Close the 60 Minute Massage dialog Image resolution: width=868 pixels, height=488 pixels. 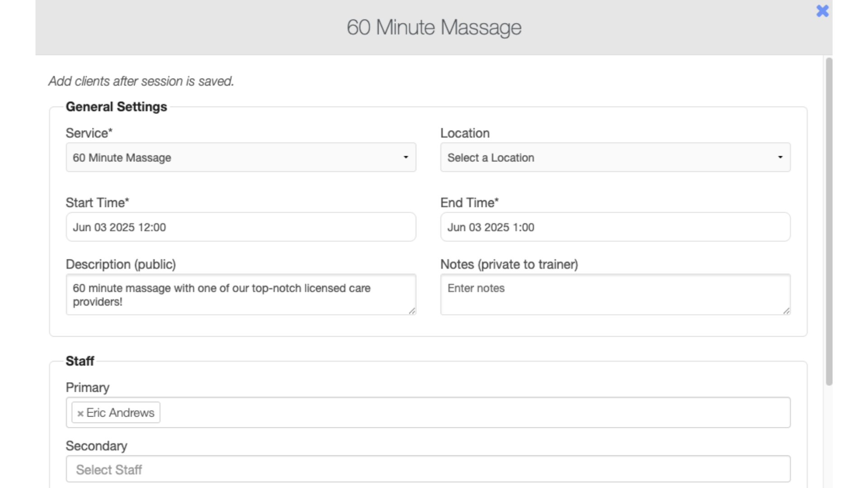(x=822, y=11)
